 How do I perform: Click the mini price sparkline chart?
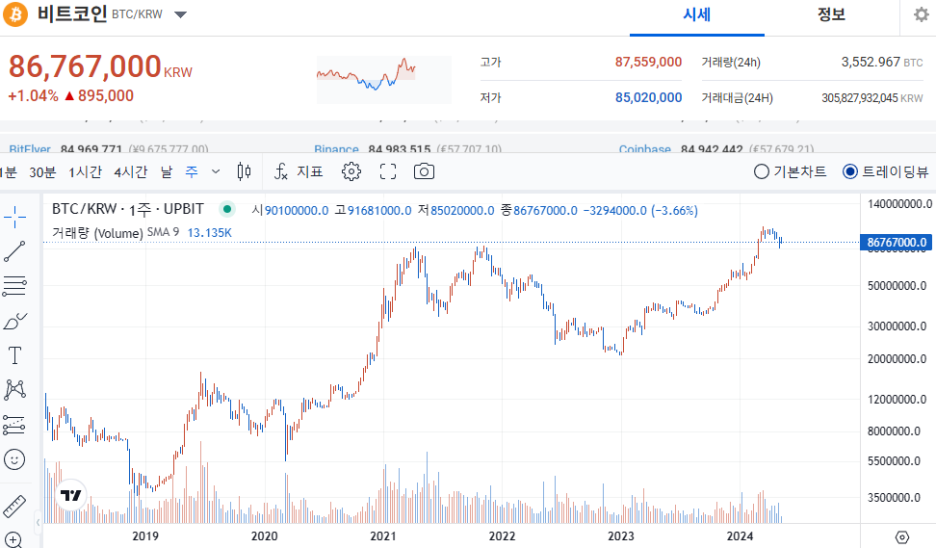(x=384, y=80)
